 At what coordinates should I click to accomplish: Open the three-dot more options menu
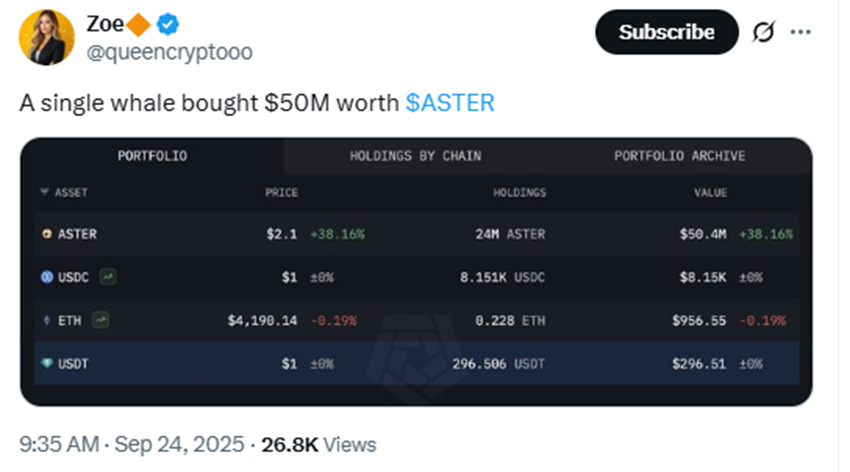[x=801, y=33]
